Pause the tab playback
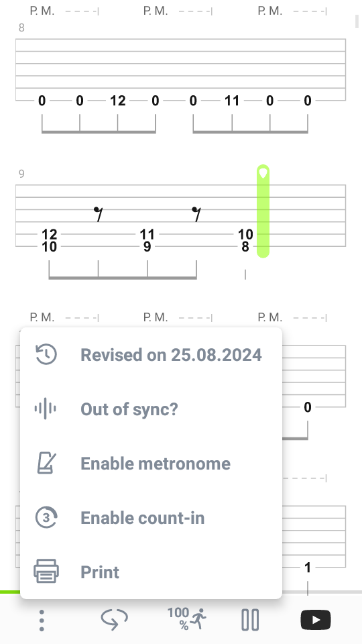362x644 pixels. (x=250, y=620)
